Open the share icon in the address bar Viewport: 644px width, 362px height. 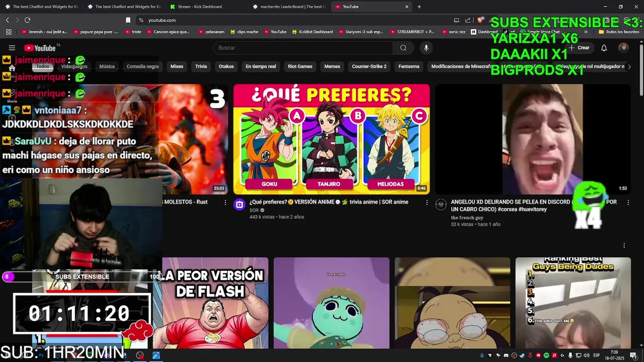pyautogui.click(x=468, y=20)
